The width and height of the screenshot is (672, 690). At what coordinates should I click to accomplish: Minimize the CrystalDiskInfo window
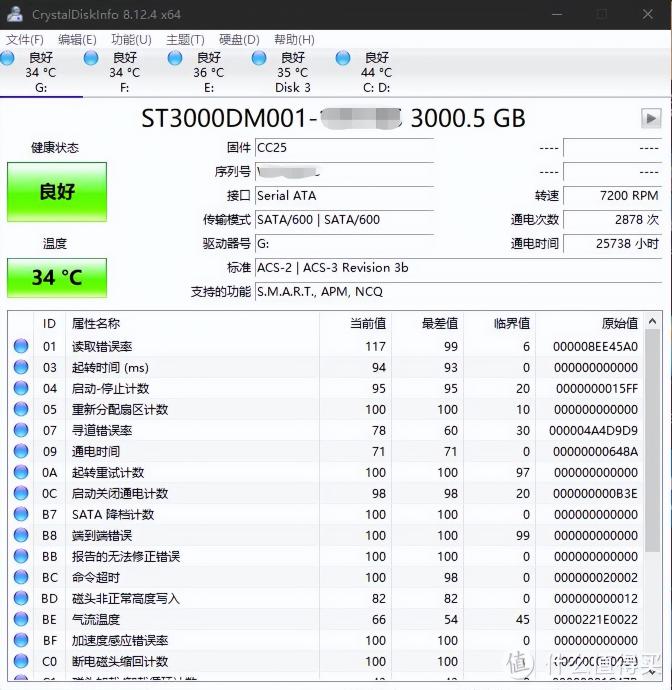pos(557,14)
